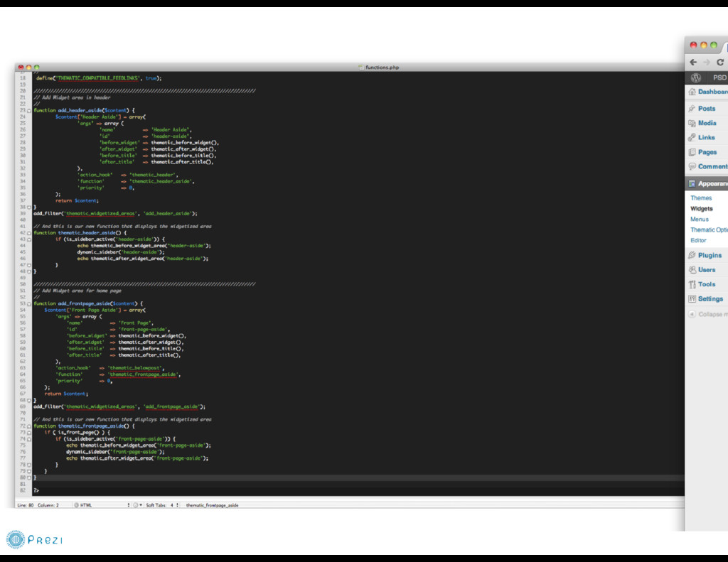The image size is (728, 562).
Task: Collapse the fold marker at line 42
Action: tap(28, 234)
